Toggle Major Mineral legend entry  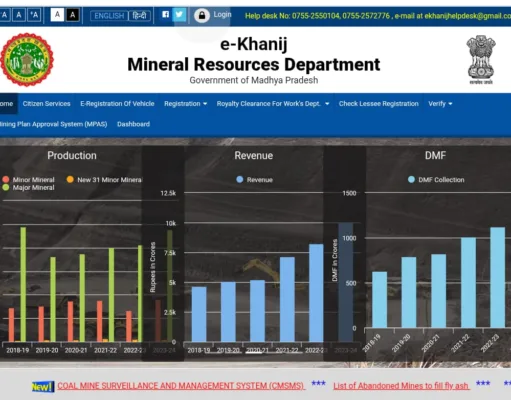point(29,187)
